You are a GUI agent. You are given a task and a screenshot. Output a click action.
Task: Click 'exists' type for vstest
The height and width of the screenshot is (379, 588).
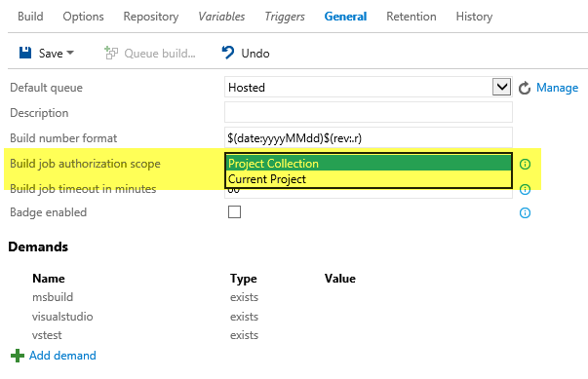[x=244, y=335]
